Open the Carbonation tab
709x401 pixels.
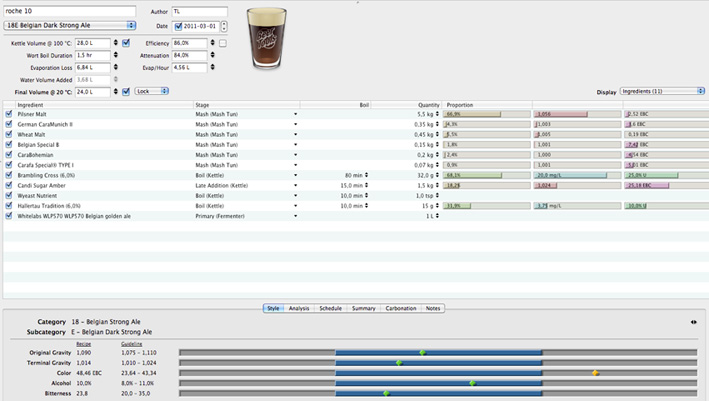point(400,308)
